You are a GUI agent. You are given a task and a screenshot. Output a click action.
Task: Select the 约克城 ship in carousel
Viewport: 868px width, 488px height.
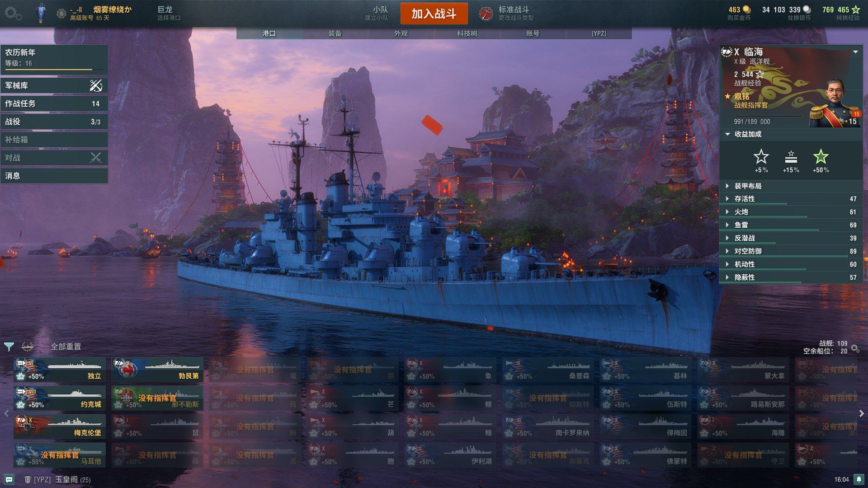tap(60, 398)
